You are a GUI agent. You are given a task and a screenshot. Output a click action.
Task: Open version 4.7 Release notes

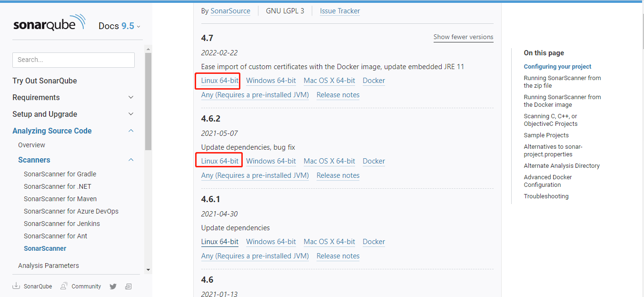tap(338, 95)
